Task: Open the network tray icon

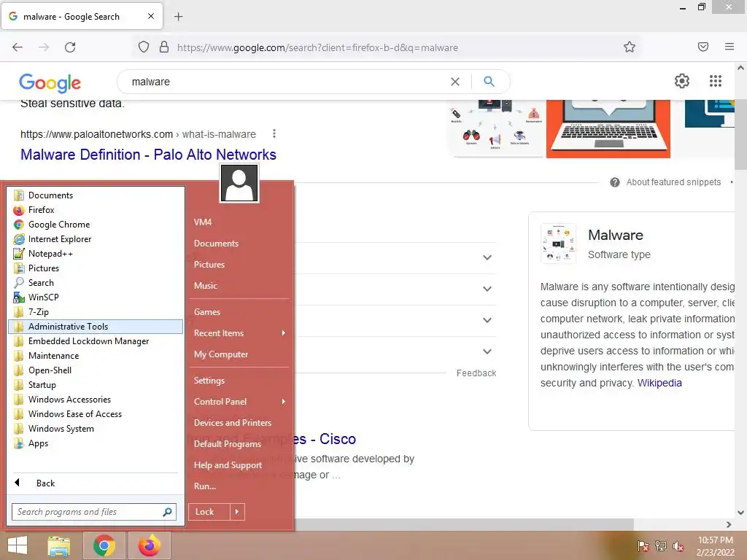Action: [661, 546]
